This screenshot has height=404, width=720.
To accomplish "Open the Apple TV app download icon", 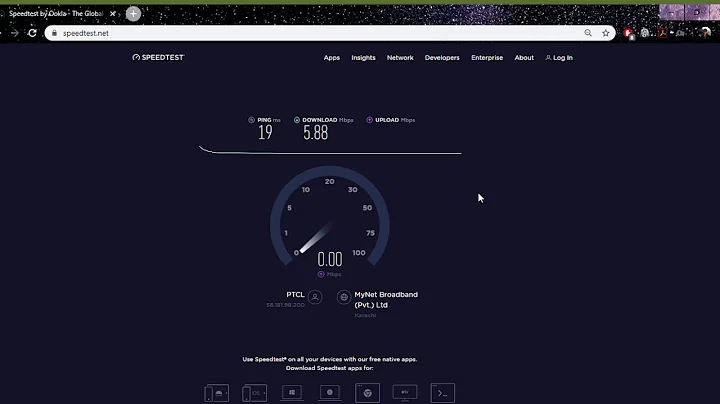I will (405, 393).
